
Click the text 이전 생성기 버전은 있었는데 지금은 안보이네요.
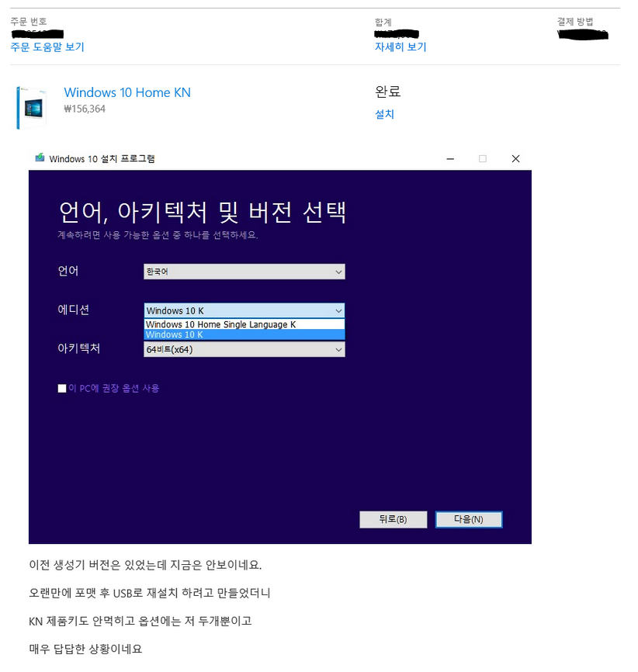point(145,565)
